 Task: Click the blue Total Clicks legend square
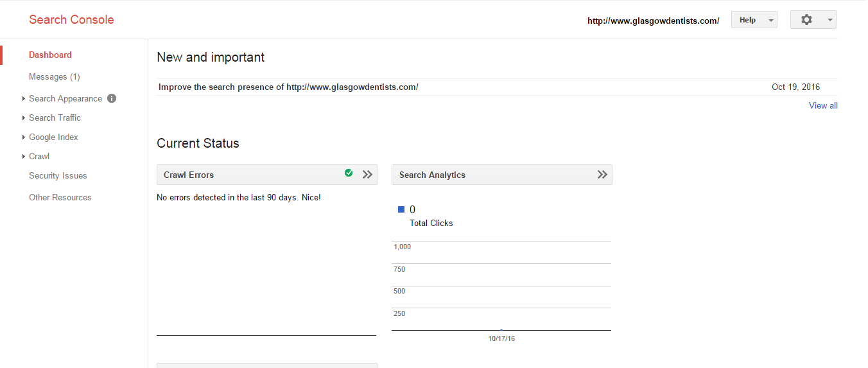[x=401, y=209]
